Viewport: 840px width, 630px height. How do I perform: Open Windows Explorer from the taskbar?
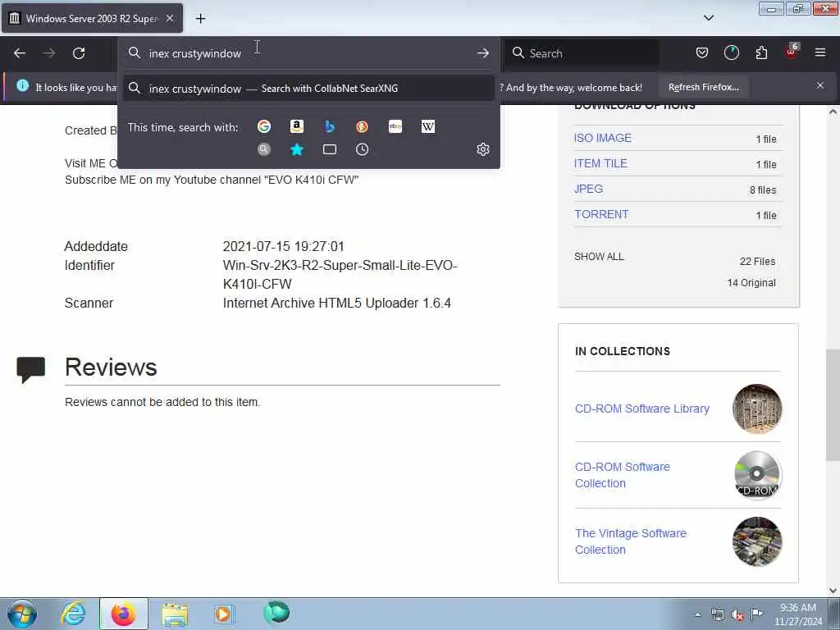pyautogui.click(x=175, y=614)
